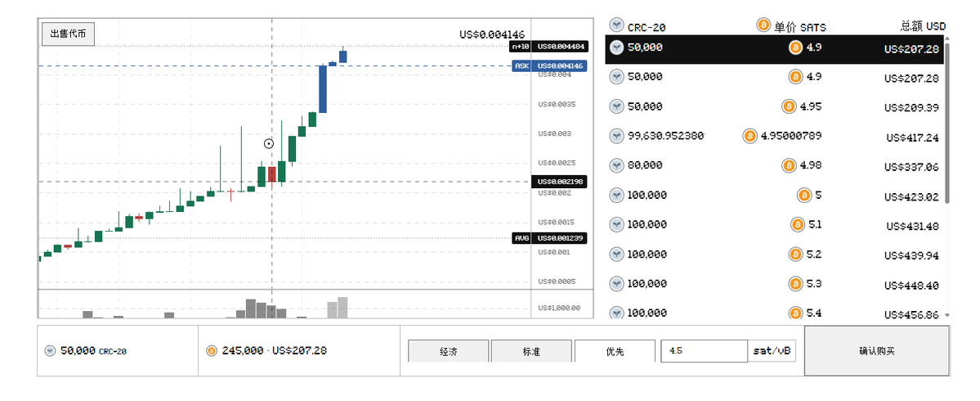Click bitcoin icon next to 4.95000789 price
980x401 pixels.
pyautogui.click(x=750, y=136)
